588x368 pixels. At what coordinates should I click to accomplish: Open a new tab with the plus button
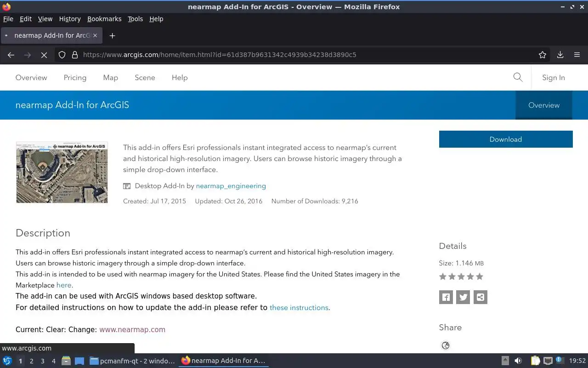tap(112, 35)
